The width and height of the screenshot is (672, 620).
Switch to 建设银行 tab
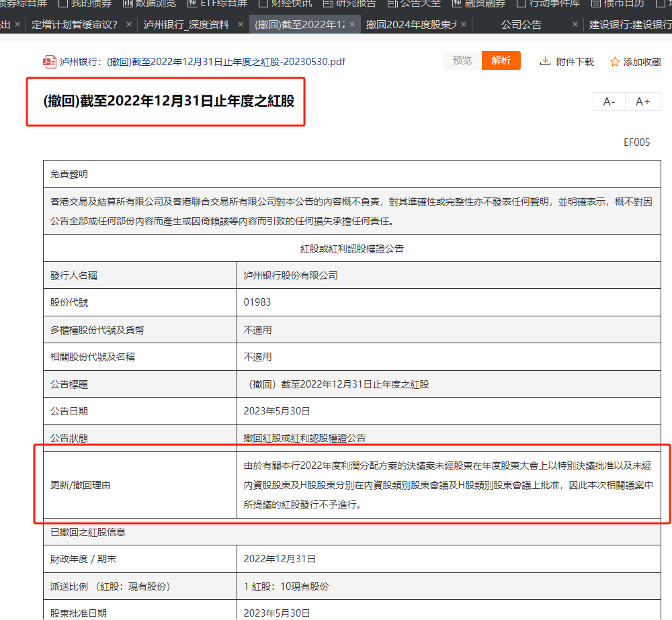[x=629, y=25]
